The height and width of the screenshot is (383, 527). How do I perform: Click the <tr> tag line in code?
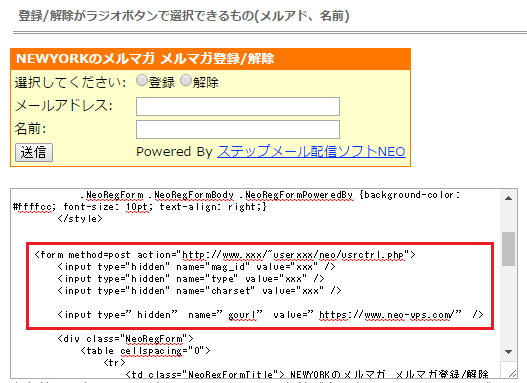point(114,363)
